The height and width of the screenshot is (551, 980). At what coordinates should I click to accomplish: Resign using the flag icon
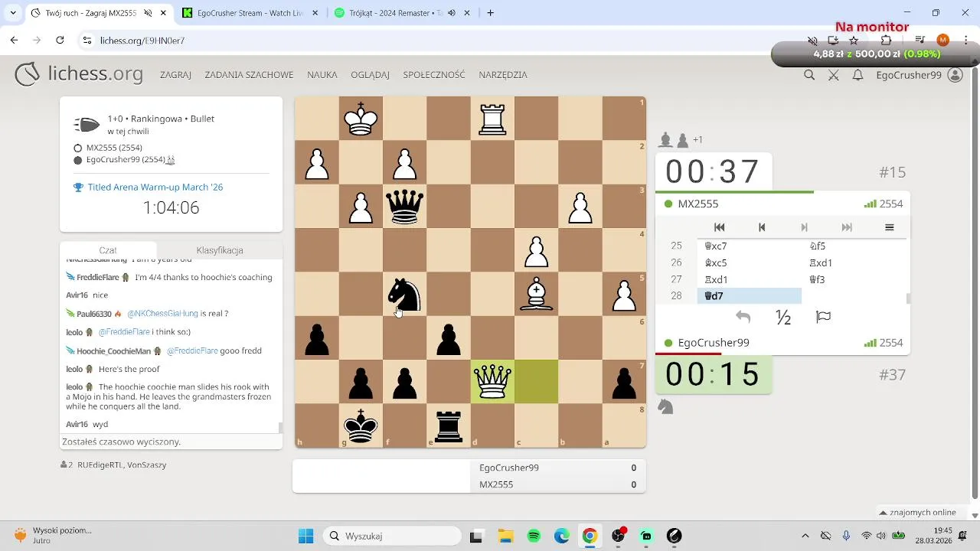824,317
